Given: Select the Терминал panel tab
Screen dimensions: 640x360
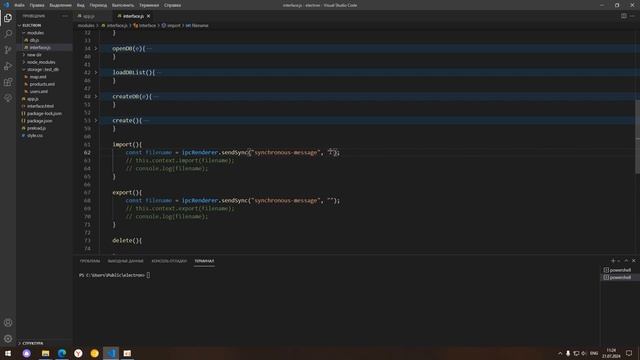Looking at the screenshot, I should [x=204, y=261].
